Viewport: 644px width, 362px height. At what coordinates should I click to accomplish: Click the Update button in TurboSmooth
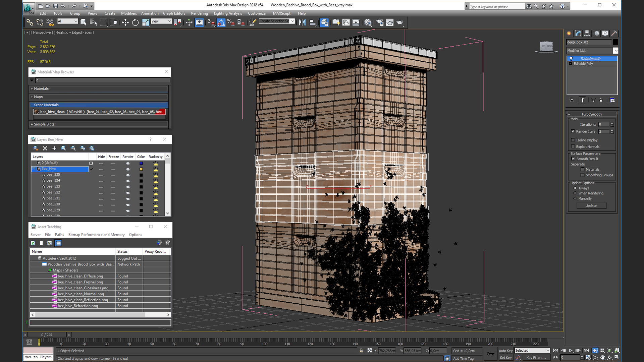pos(591,206)
